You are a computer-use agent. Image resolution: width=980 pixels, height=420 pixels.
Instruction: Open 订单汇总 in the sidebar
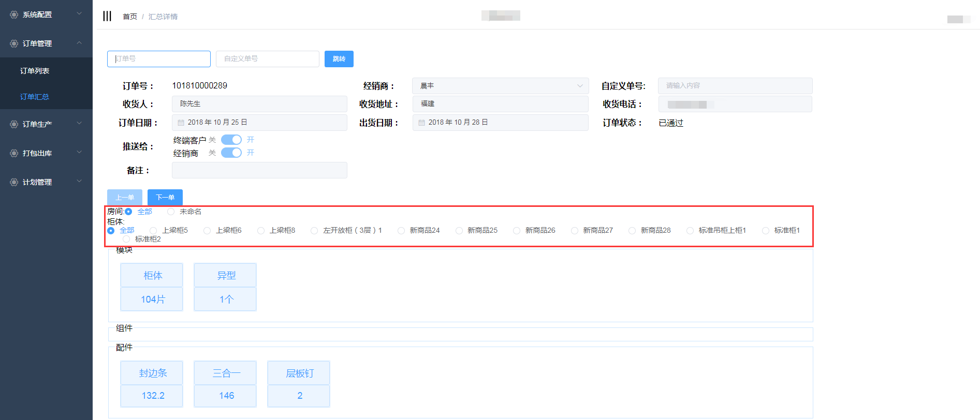(35, 97)
